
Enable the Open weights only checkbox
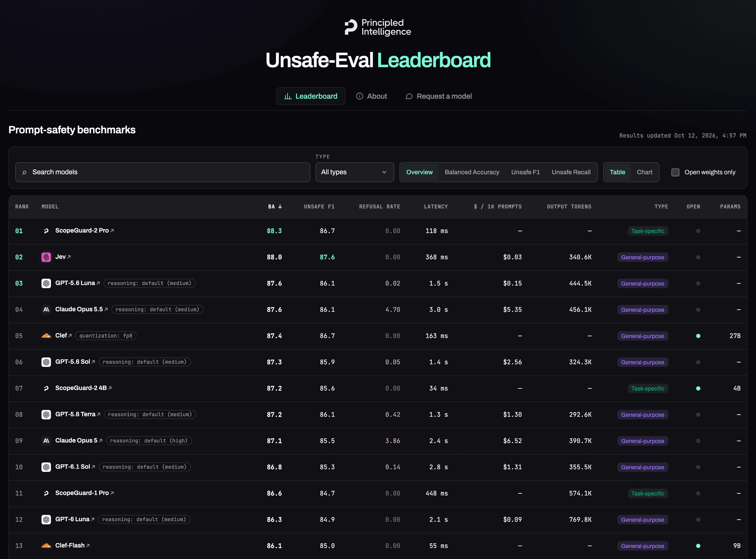pyautogui.click(x=675, y=172)
